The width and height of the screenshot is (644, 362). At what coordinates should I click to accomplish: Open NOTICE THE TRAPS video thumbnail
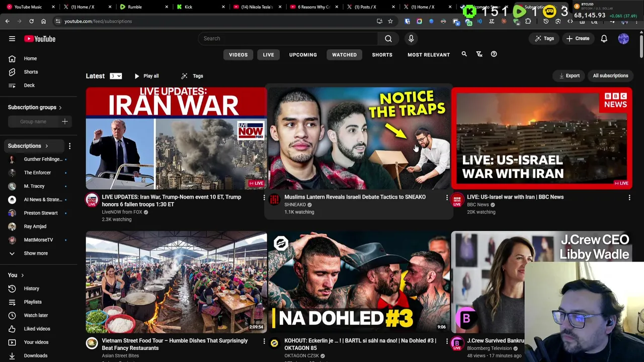tap(359, 138)
